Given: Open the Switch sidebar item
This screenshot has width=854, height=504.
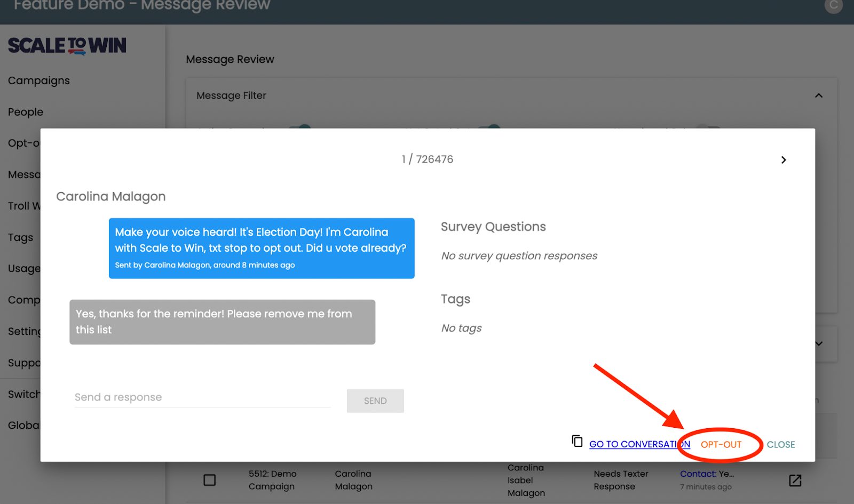Looking at the screenshot, I should 24,394.
